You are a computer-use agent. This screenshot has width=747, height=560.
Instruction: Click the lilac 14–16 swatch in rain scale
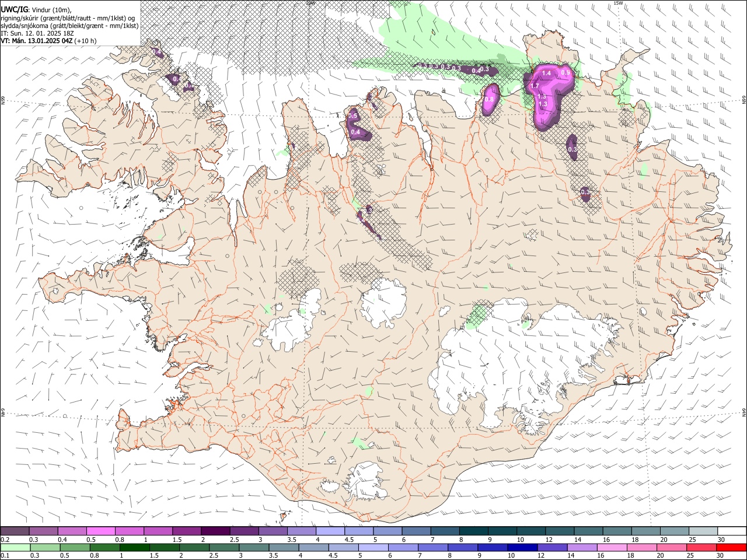pos(583,547)
